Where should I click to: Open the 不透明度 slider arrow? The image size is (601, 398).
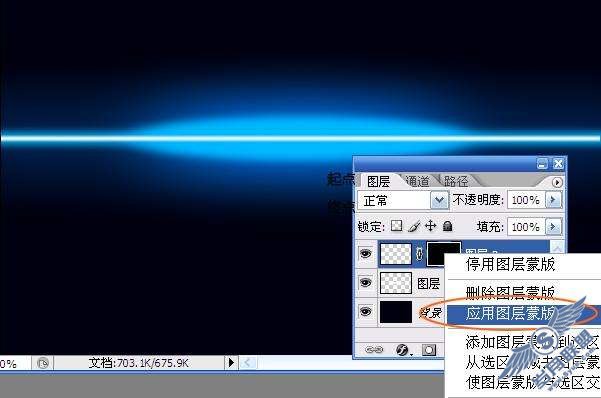553,200
